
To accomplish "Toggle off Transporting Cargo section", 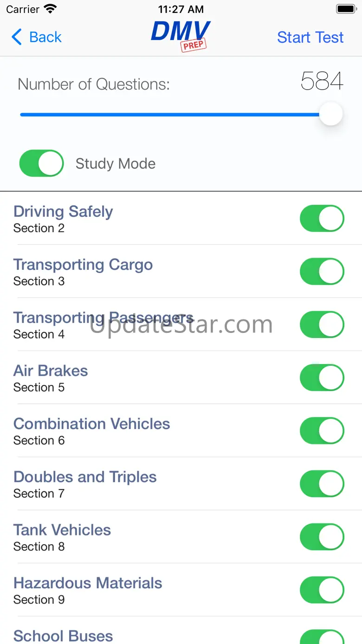I will (x=322, y=272).
